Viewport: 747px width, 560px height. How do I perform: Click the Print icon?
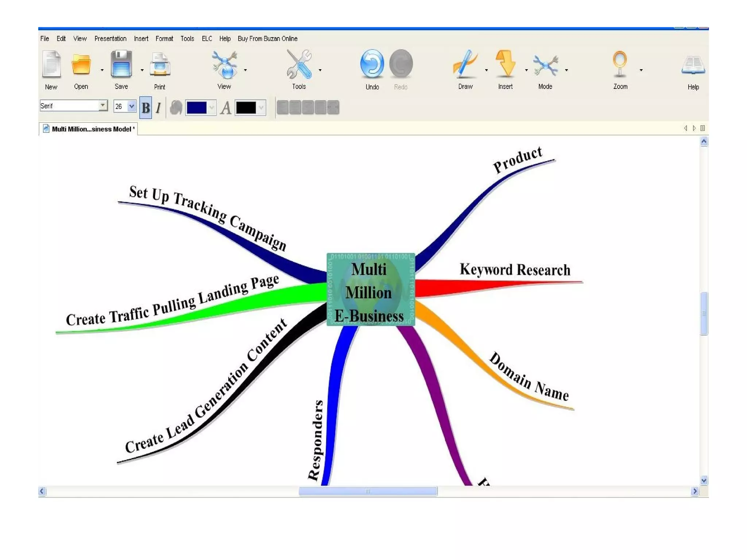160,66
